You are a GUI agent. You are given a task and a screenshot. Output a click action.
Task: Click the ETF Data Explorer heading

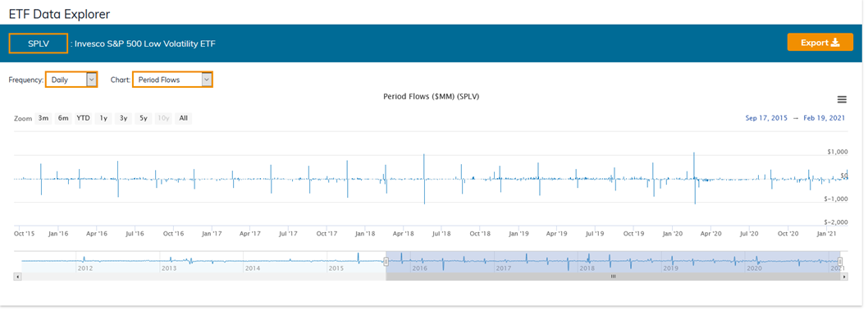pyautogui.click(x=59, y=15)
